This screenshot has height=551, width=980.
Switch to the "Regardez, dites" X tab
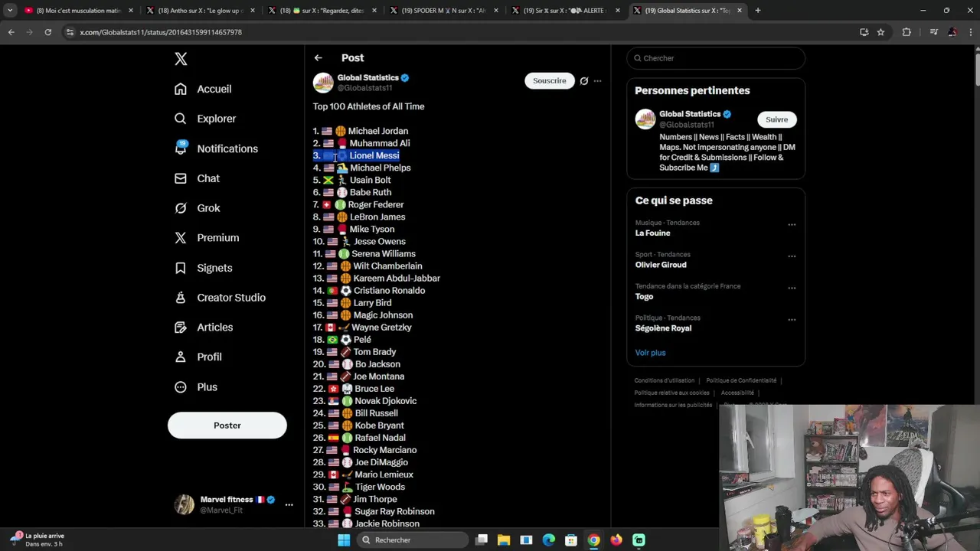coord(322,11)
